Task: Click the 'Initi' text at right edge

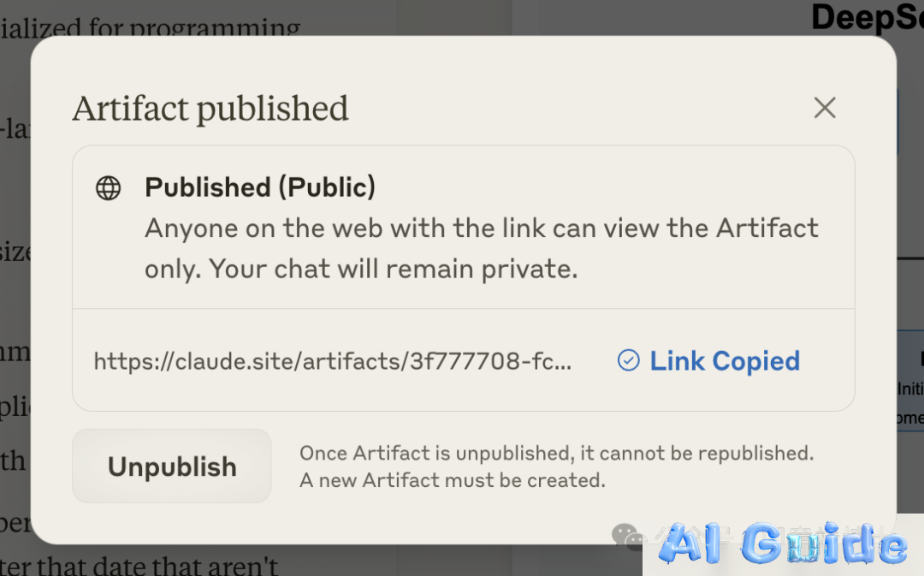Action: [x=910, y=389]
